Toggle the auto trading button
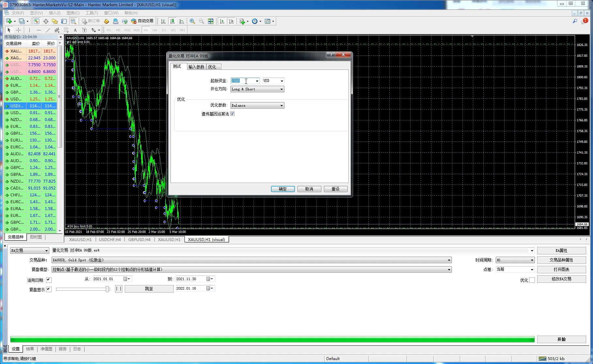This screenshot has height=364, width=593. coord(142,21)
